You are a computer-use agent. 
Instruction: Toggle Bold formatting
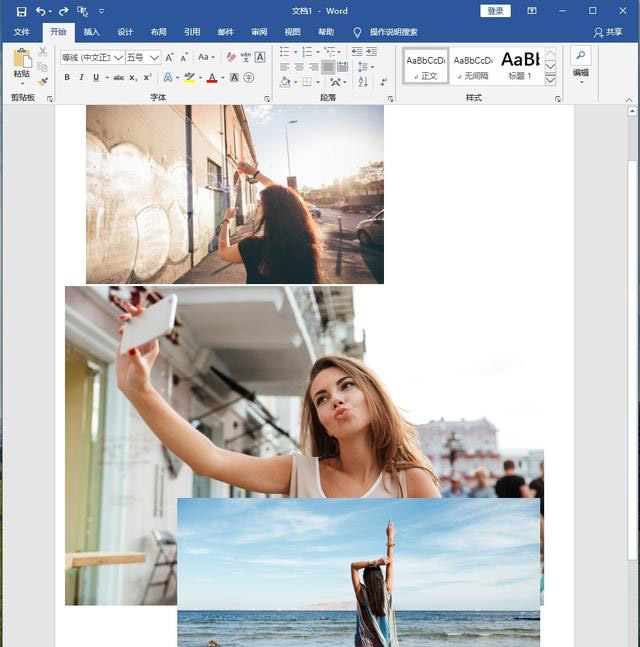(68, 77)
